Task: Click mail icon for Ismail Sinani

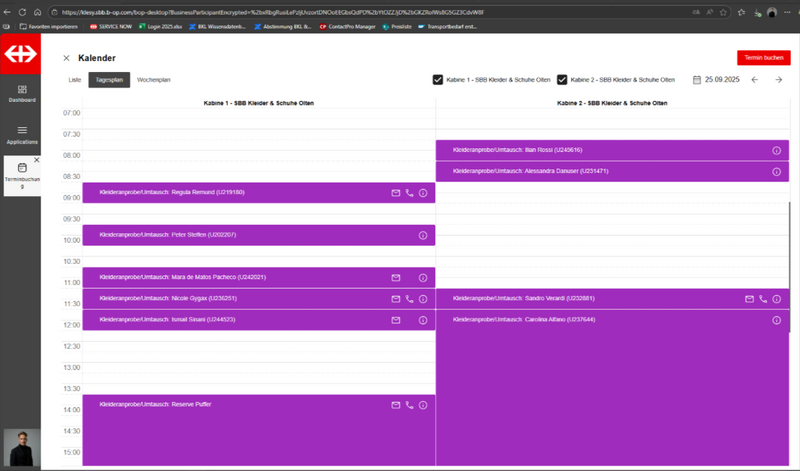Action: pyautogui.click(x=395, y=320)
